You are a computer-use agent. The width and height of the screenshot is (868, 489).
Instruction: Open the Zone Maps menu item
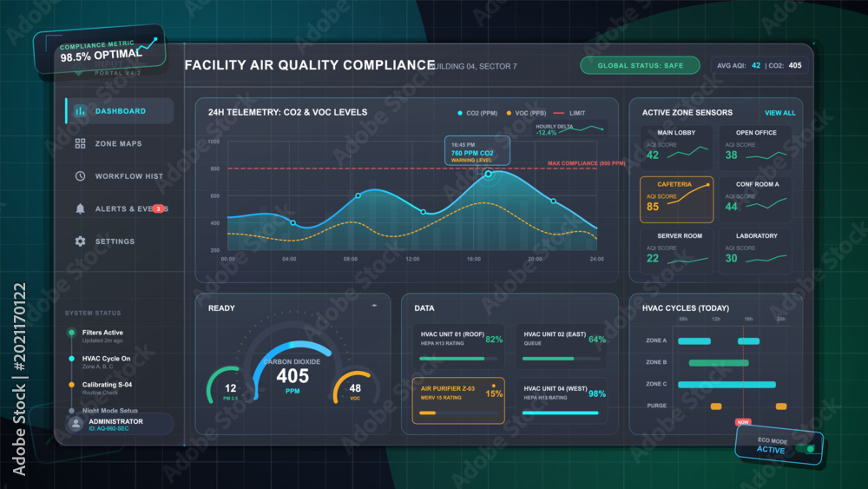coord(119,143)
